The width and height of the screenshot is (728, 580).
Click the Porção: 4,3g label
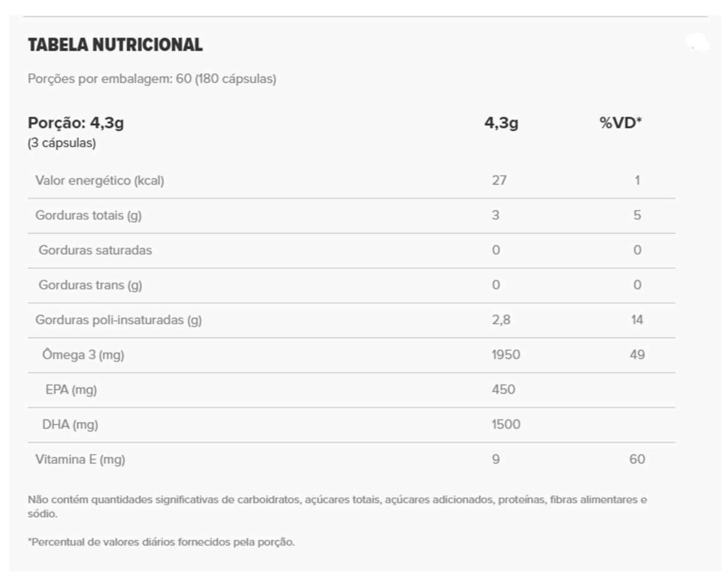(76, 123)
